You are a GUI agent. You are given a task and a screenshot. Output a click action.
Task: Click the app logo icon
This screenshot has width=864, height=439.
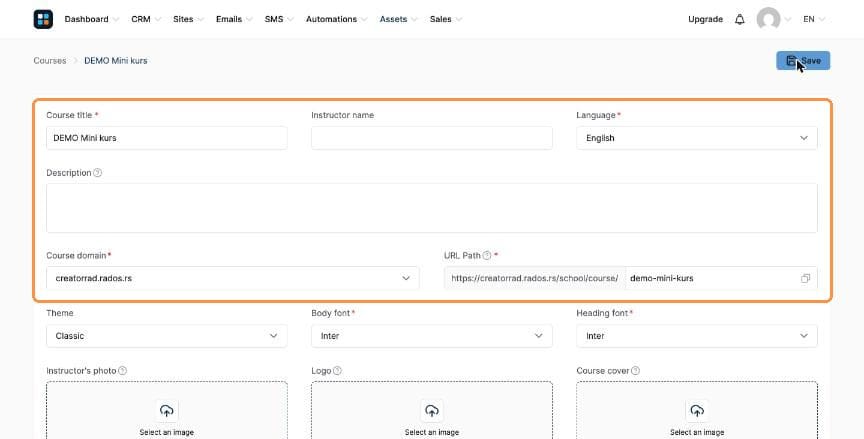point(43,19)
